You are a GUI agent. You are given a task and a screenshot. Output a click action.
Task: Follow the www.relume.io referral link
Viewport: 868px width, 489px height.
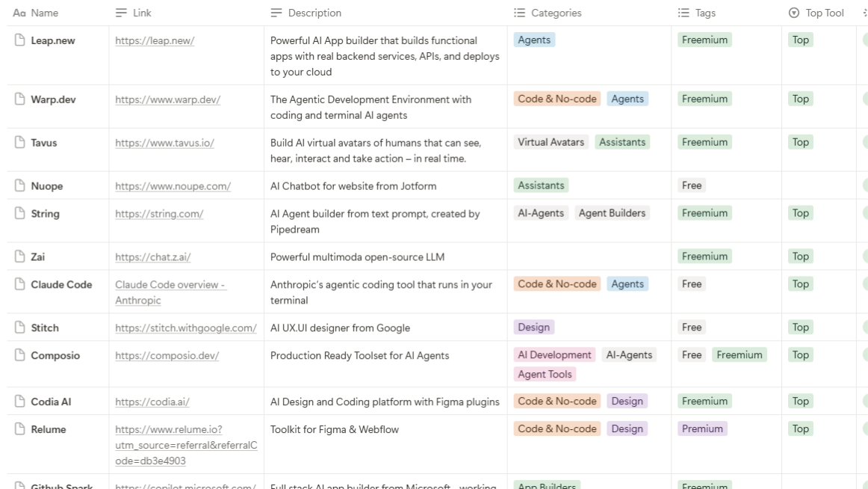tap(186, 445)
